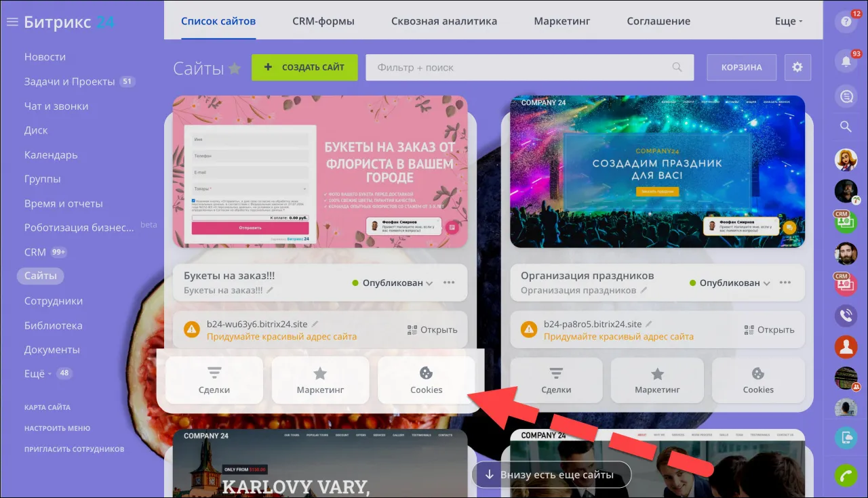This screenshot has width=868, height=498.
Task: Open the green CRM chat icon
Action: [x=846, y=222]
